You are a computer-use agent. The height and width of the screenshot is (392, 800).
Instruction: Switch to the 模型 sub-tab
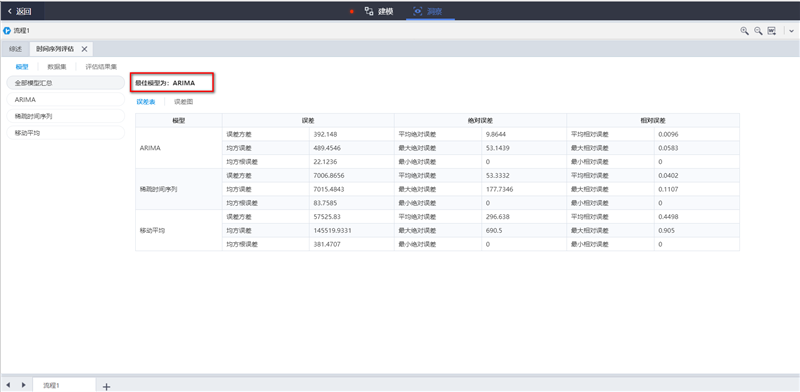pyautogui.click(x=22, y=66)
